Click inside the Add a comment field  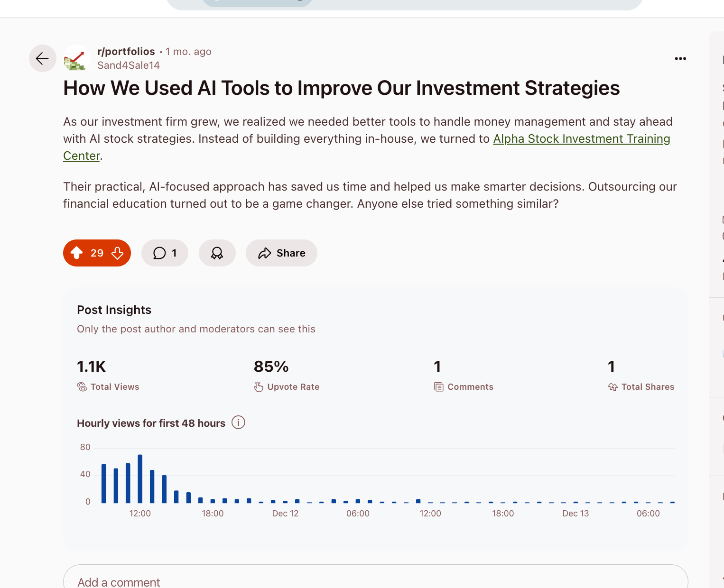[x=375, y=580]
